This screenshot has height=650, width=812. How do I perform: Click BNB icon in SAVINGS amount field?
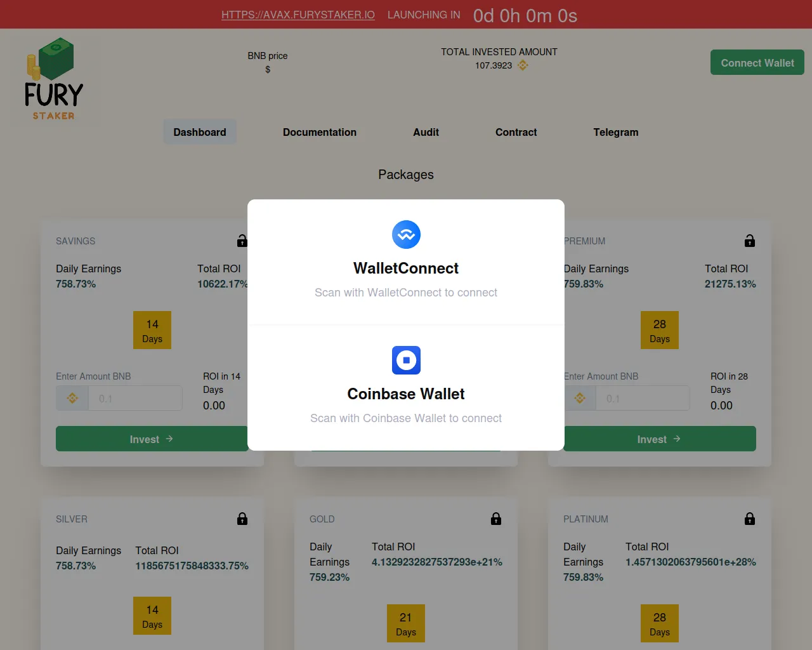pyautogui.click(x=72, y=398)
